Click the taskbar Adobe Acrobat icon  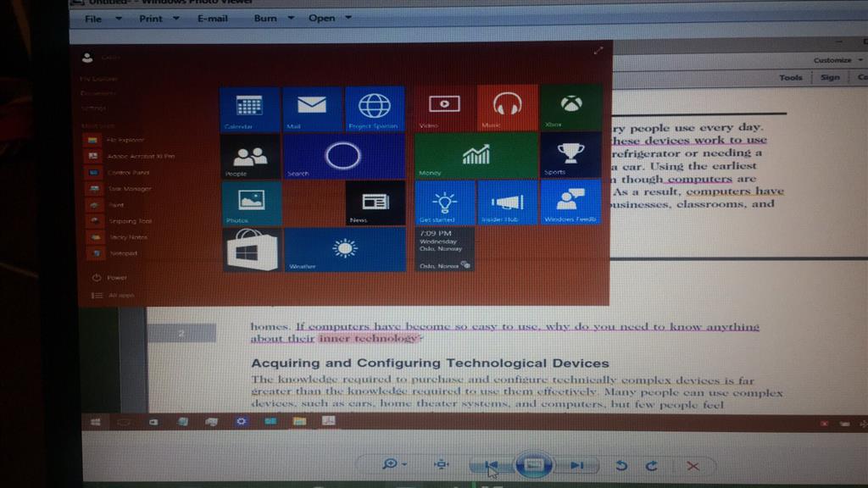[x=329, y=421]
